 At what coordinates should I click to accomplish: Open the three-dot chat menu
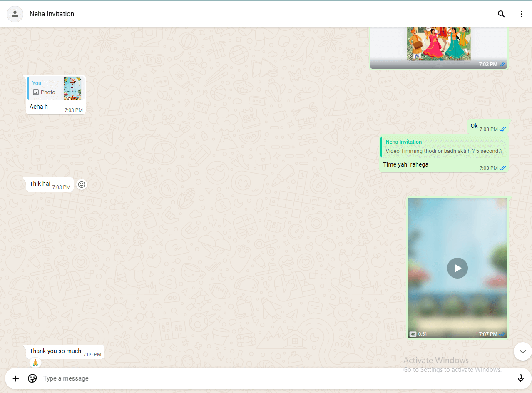521,14
